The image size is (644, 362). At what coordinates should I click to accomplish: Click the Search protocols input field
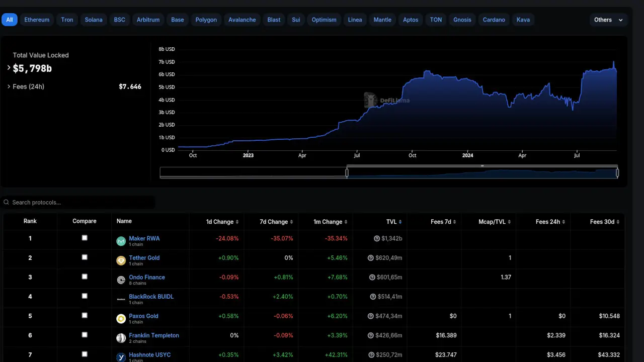click(x=78, y=202)
